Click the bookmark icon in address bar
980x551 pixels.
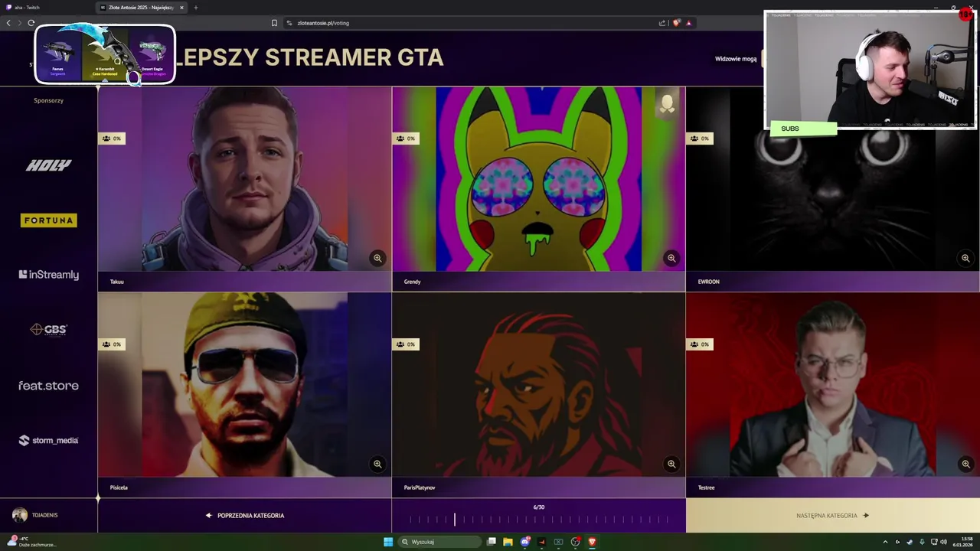(x=274, y=23)
